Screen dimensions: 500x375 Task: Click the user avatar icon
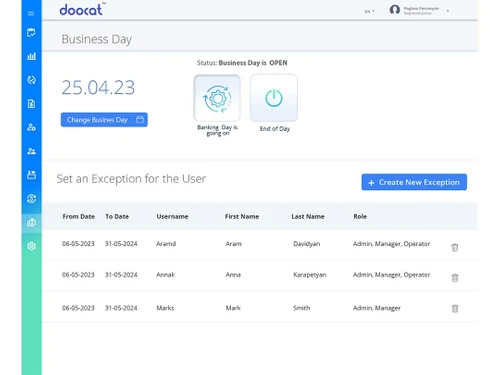coord(395,10)
